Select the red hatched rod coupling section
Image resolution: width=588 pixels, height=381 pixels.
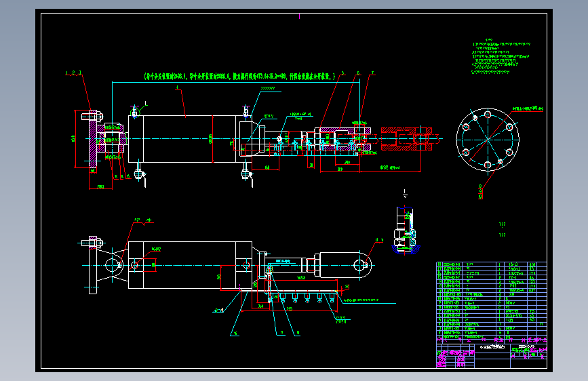(x=406, y=139)
